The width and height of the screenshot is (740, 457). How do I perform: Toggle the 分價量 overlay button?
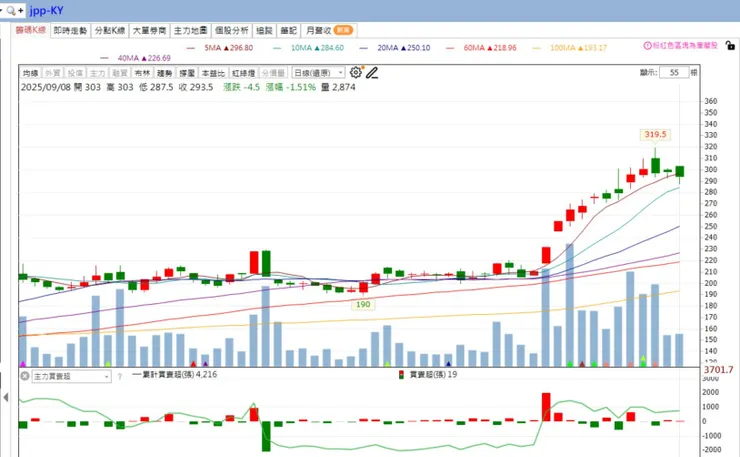coord(273,73)
